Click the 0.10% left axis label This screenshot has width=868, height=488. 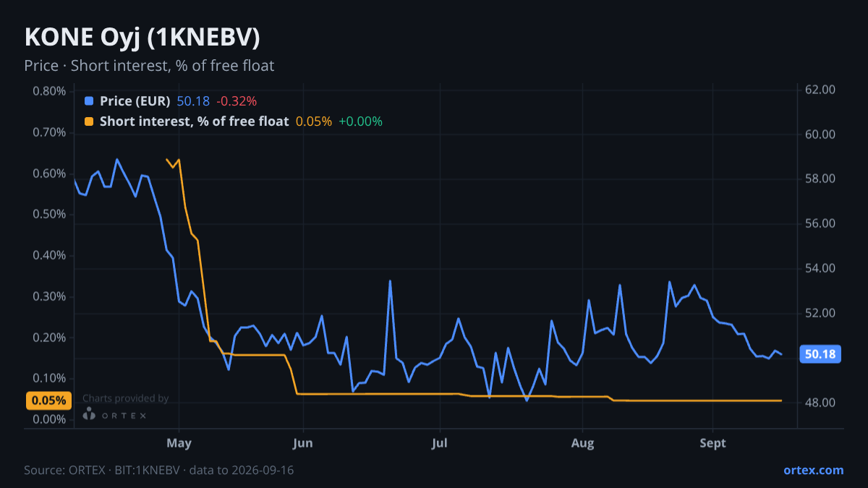click(x=49, y=379)
